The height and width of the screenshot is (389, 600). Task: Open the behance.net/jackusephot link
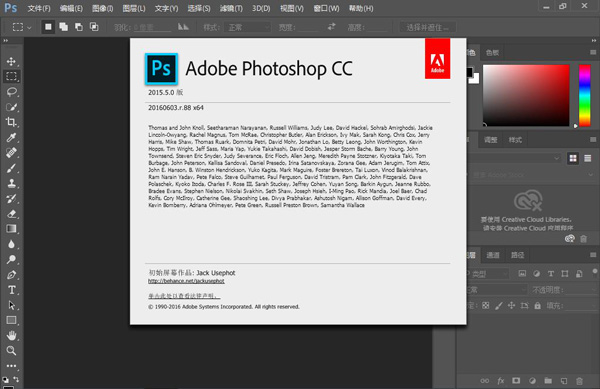[x=186, y=281]
